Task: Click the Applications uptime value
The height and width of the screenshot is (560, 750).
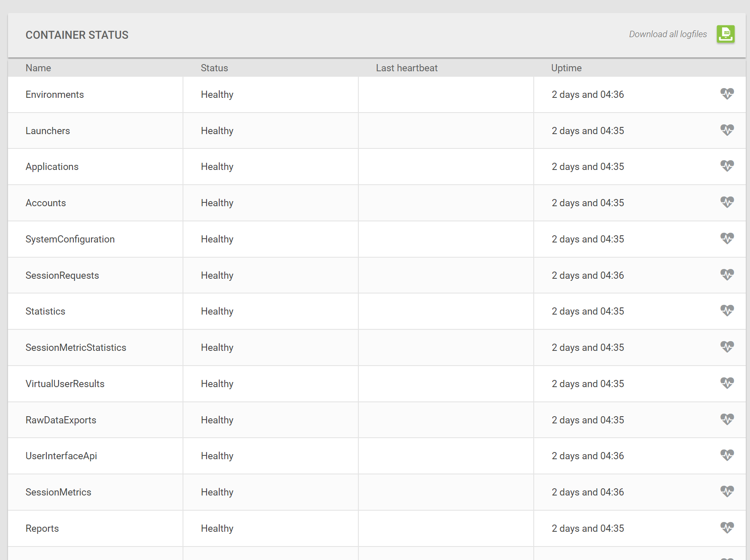Action: pyautogui.click(x=588, y=167)
